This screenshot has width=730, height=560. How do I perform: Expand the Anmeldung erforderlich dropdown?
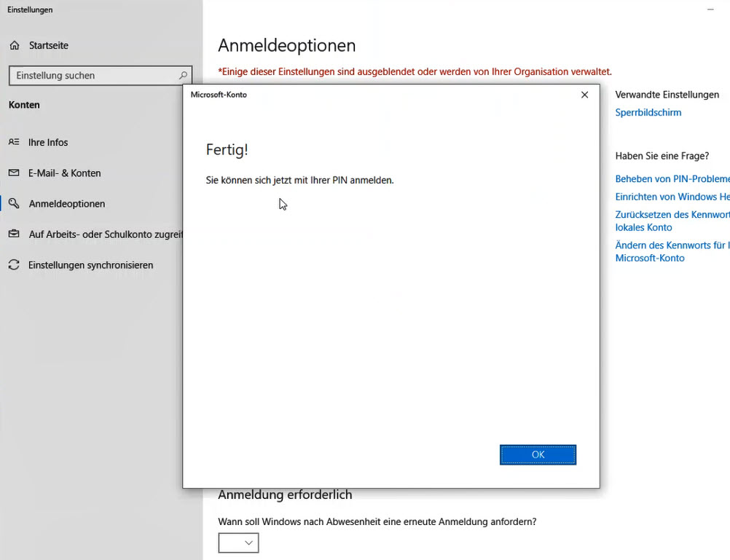coord(238,543)
